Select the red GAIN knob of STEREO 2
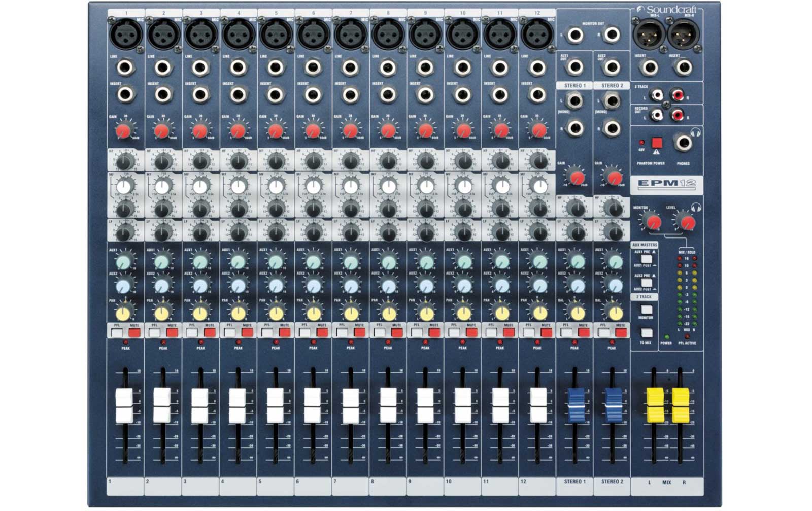This screenshot has height=511, width=812. (x=615, y=178)
